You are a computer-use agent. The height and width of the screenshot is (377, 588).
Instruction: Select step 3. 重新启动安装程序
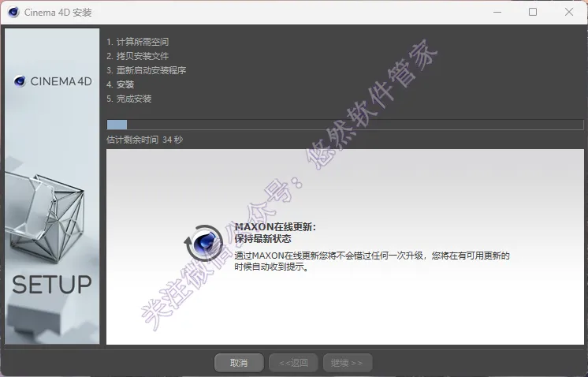point(147,70)
